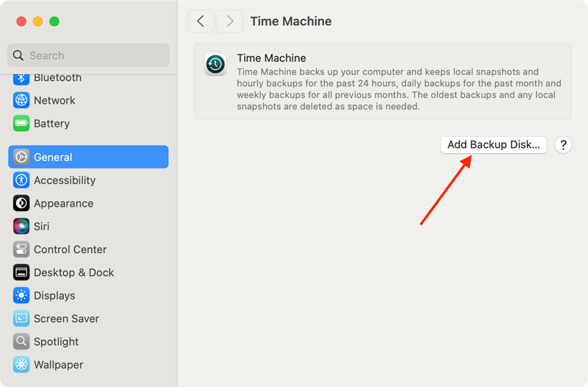The width and height of the screenshot is (588, 387).
Task: Select the Control Center icon
Action: [21, 249]
